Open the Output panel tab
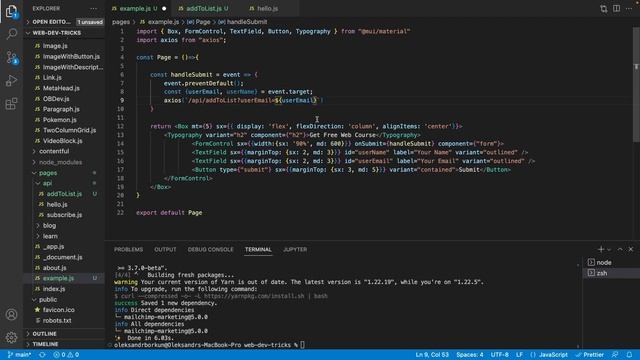Viewport: 640px width, 360px height. click(165, 249)
